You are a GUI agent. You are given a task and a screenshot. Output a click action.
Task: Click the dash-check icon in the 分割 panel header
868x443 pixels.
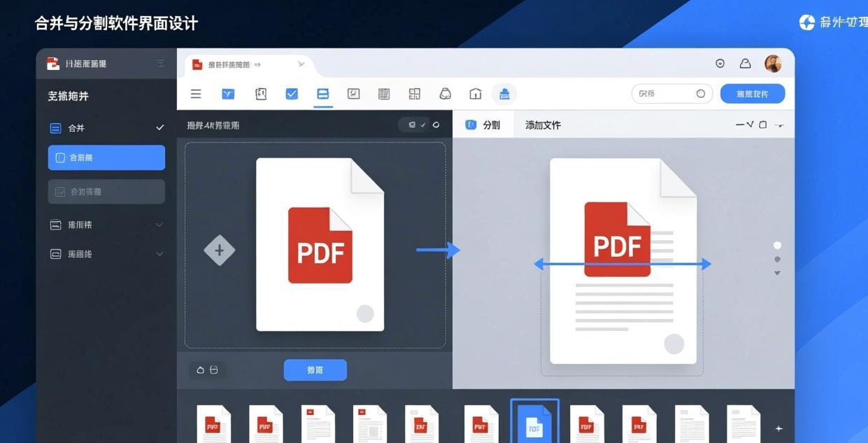pos(745,125)
